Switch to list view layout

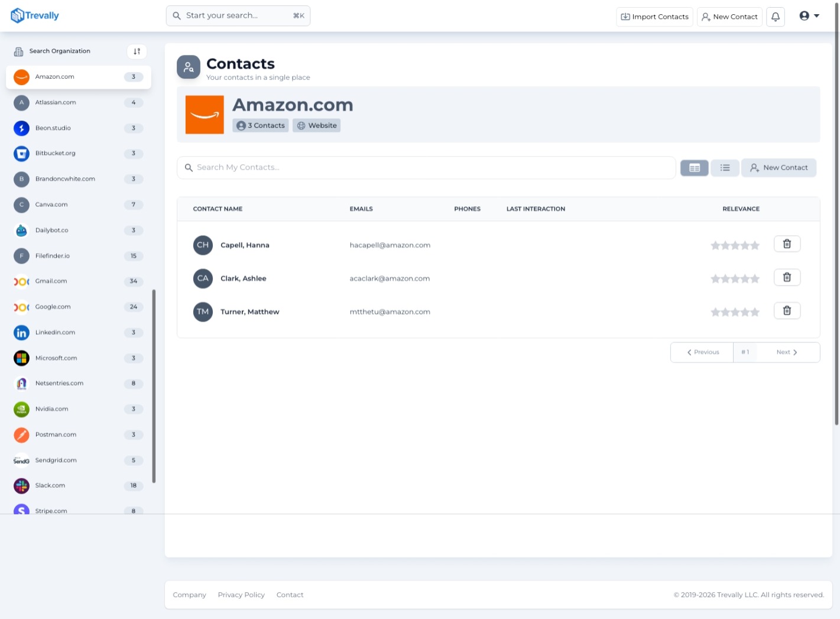725,168
